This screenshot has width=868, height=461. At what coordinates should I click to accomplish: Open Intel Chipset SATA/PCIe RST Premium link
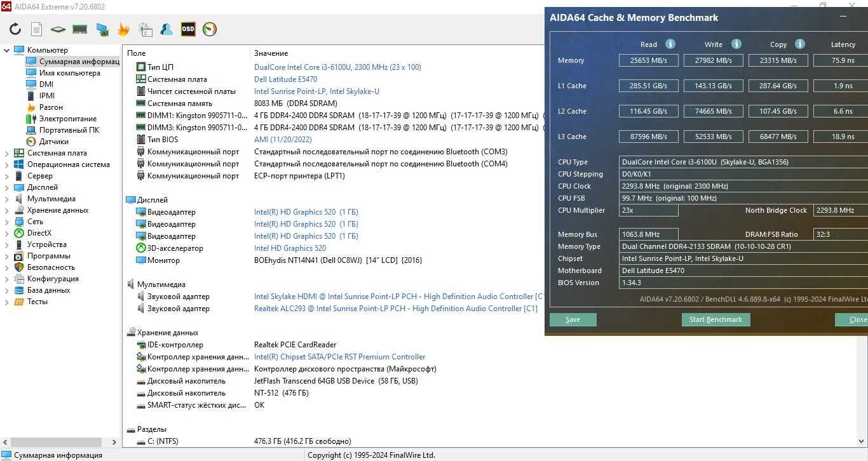340,357
